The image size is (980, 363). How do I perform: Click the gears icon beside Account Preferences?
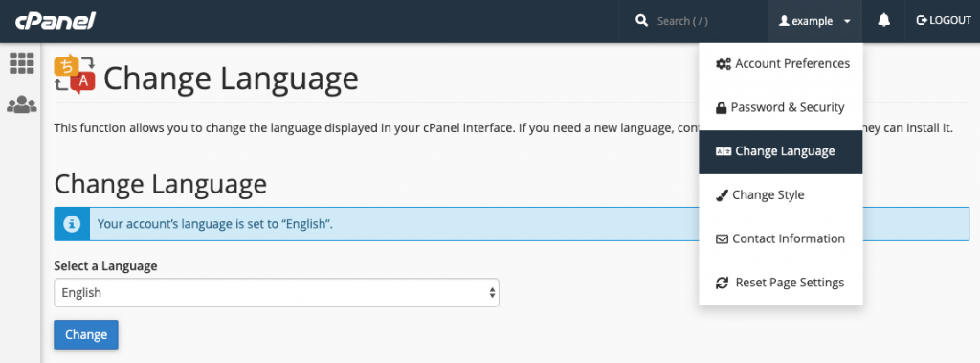click(724, 64)
